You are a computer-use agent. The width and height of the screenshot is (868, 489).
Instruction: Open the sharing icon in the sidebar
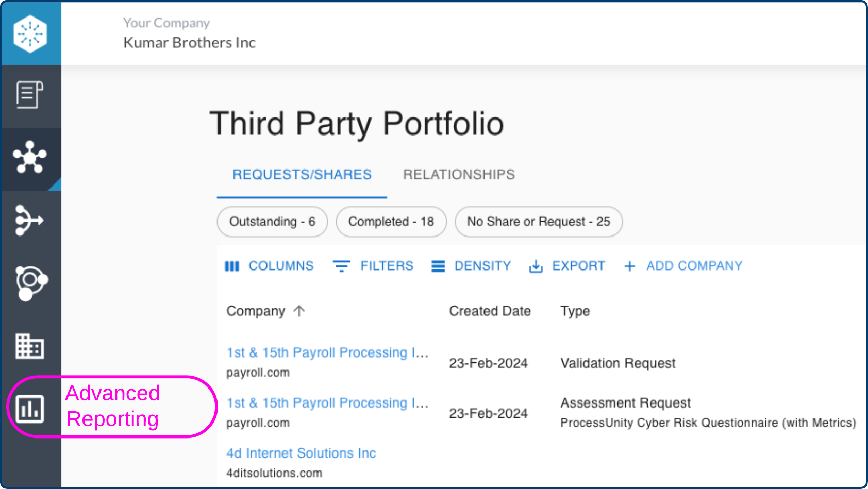29,221
